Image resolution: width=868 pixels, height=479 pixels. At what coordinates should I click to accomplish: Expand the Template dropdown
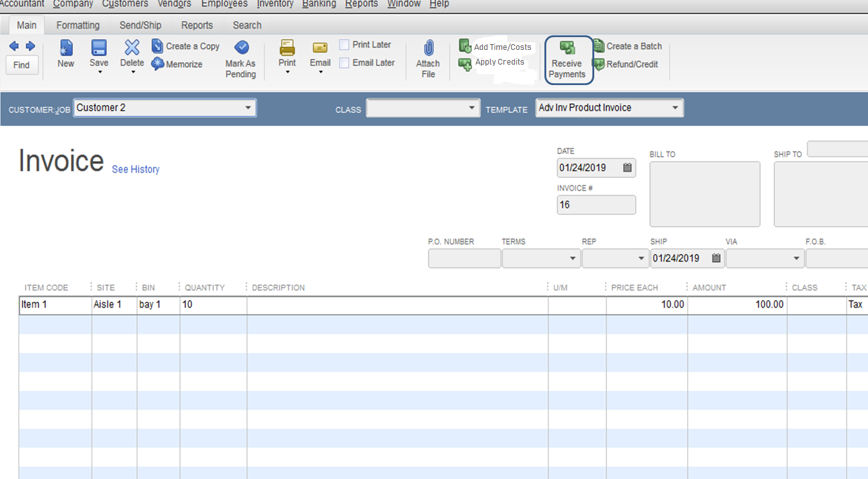pos(675,107)
